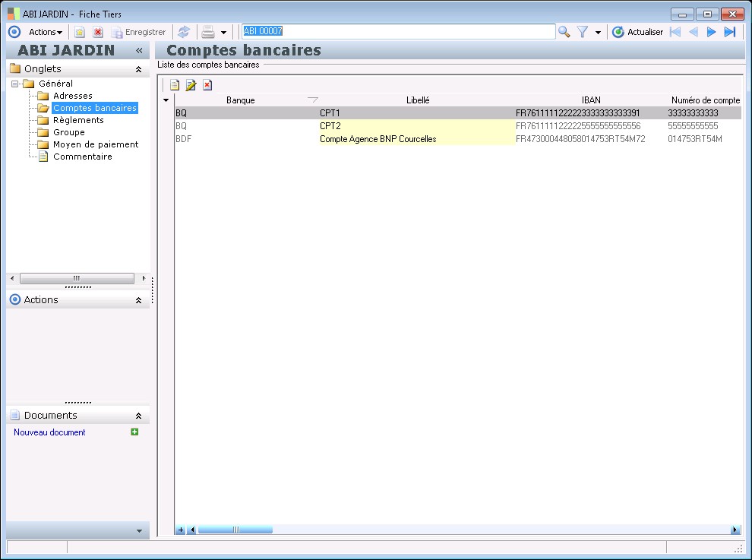Screen dimensions: 752x560
Task: Collapse the Documents section
Action: 138,416
